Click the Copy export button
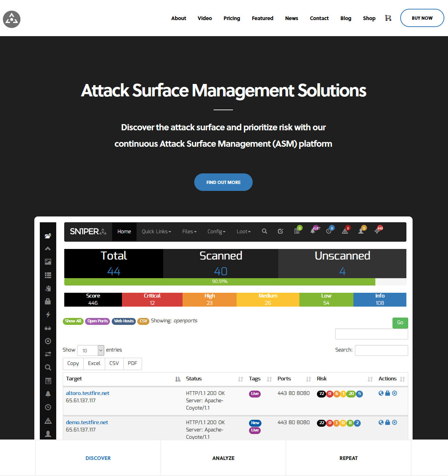Image resolution: width=448 pixels, height=476 pixels. pos(73,364)
